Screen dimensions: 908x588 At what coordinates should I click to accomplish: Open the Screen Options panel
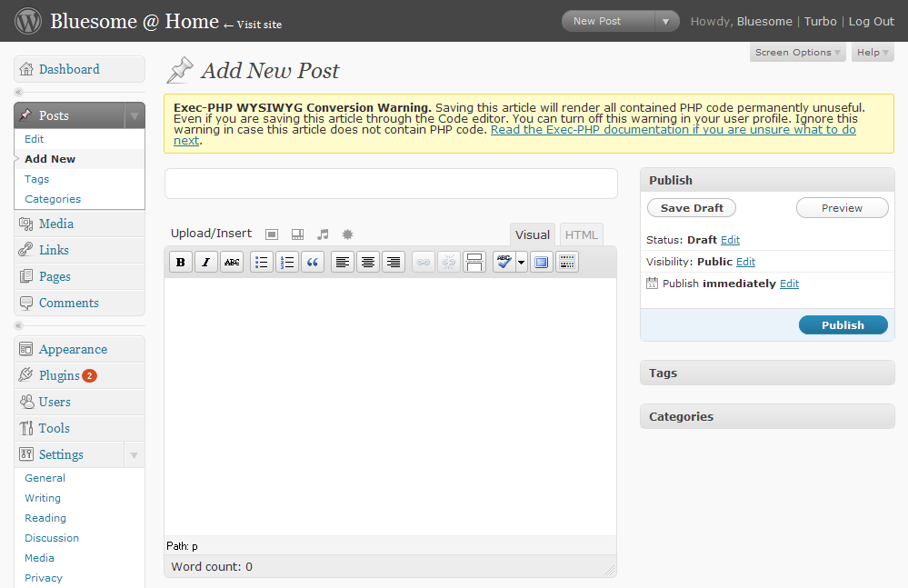pyautogui.click(x=797, y=53)
